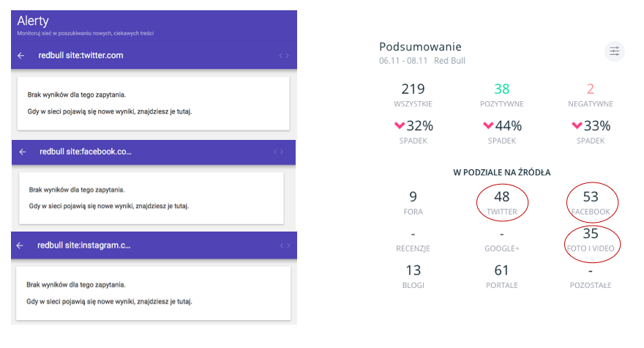This screenshot has height=348, width=644.
Task: Select the Twitter source count 48
Action: (501, 197)
